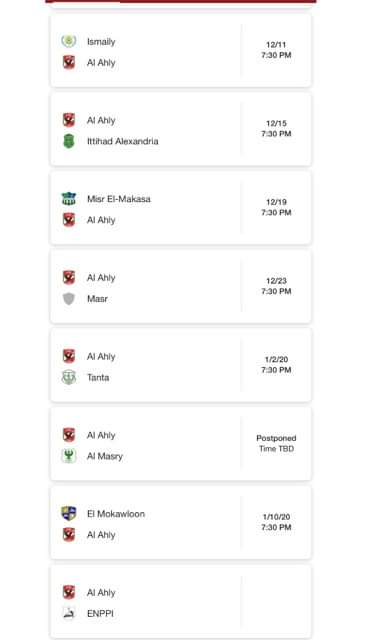The width and height of the screenshot is (385, 640).
Task: Click the ENPPI club logo
Action: [69, 613]
